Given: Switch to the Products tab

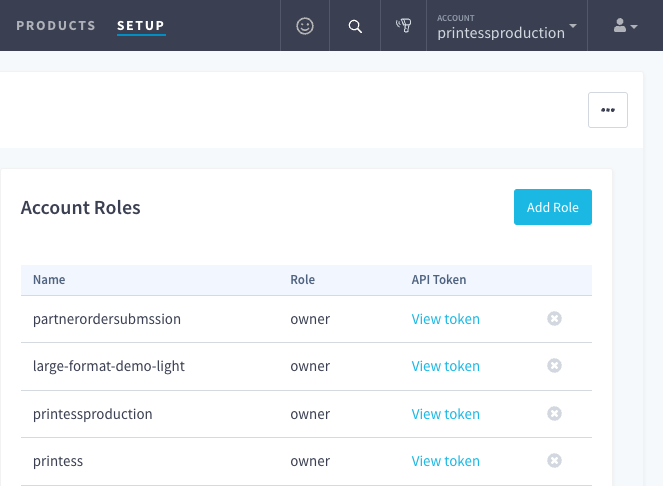Looking at the screenshot, I should click(x=56, y=26).
